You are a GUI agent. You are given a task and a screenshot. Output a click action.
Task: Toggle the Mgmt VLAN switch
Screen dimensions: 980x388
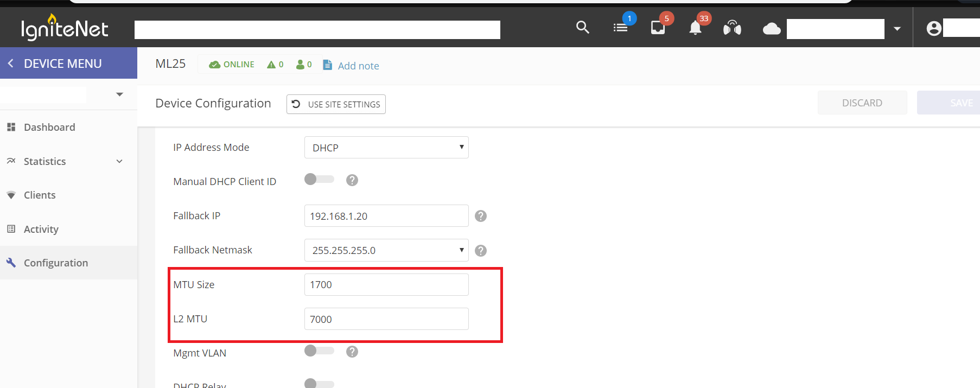click(319, 351)
